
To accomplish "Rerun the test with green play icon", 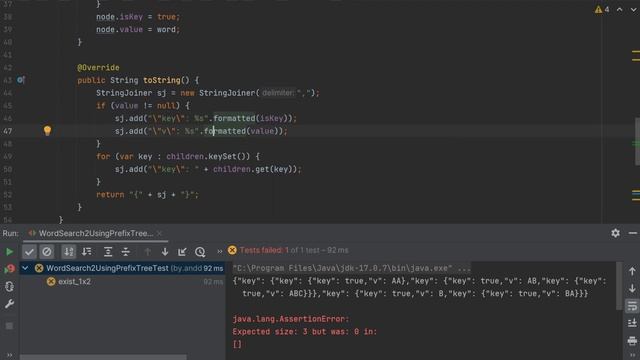I will [x=9, y=252].
